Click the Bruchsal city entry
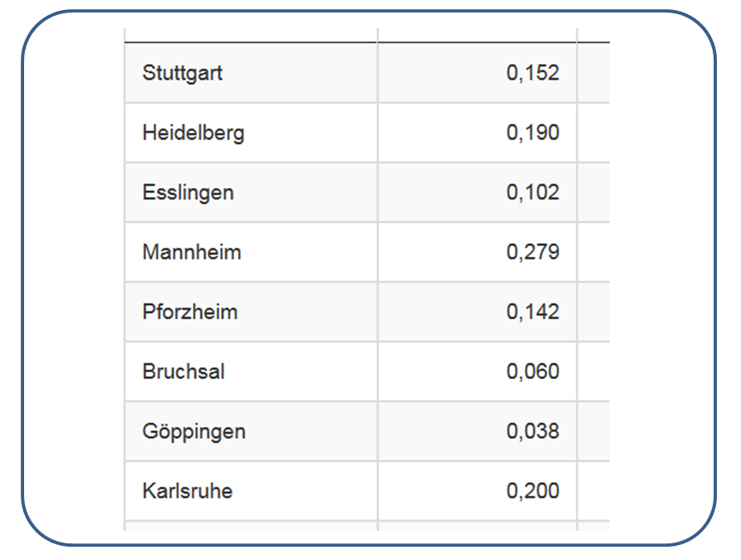The width and height of the screenshot is (741, 560). [252, 372]
